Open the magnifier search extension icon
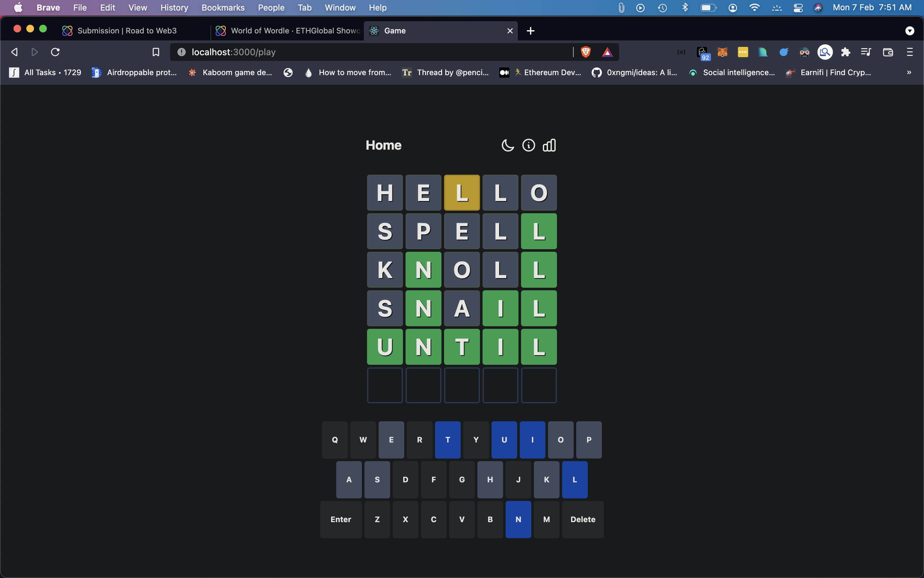924x578 pixels. (x=825, y=52)
